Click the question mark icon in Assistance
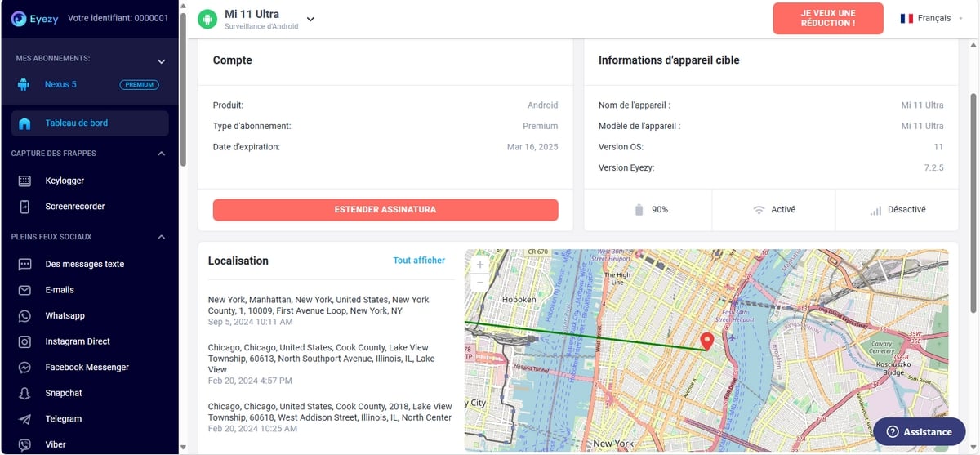 pyautogui.click(x=893, y=431)
